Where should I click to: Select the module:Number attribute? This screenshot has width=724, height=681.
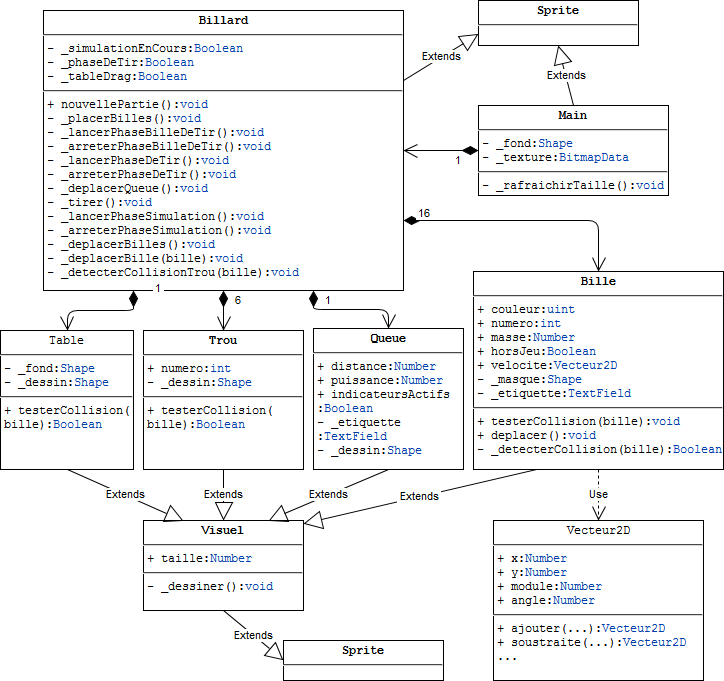point(550,586)
